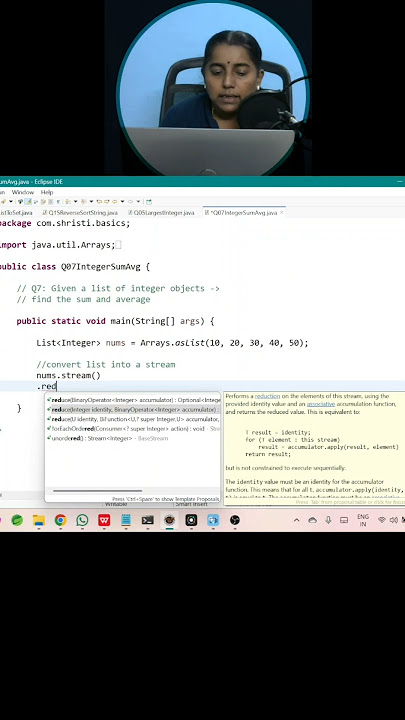405x720 pixels.
Task: Expand the collapsed import fold marker
Action: [x=118, y=245]
